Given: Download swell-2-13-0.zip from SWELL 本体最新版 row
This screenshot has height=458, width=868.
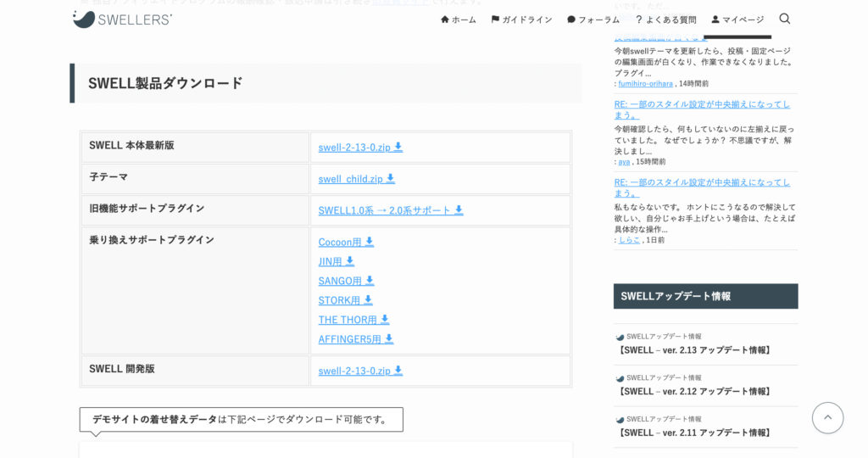Looking at the screenshot, I should 354,148.
